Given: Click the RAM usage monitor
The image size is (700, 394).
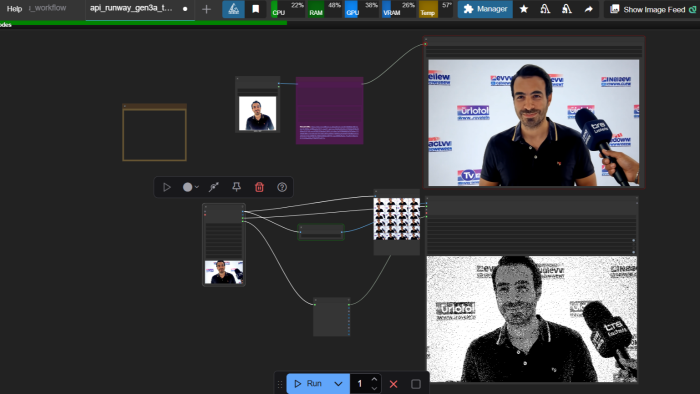Looking at the screenshot, I should pos(325,9).
